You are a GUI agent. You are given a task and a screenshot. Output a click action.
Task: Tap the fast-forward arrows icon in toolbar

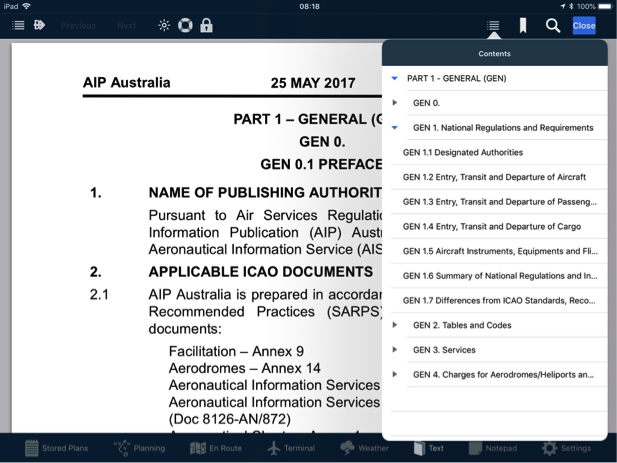pos(39,26)
